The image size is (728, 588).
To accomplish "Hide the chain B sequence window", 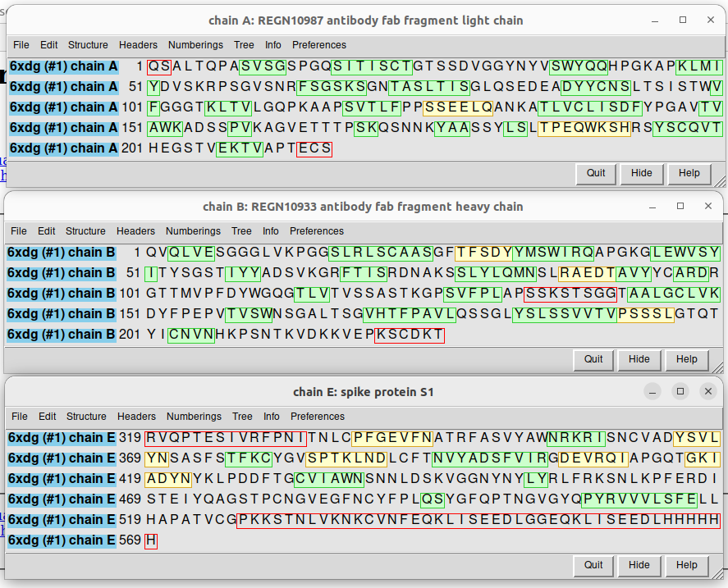I will click(639, 359).
